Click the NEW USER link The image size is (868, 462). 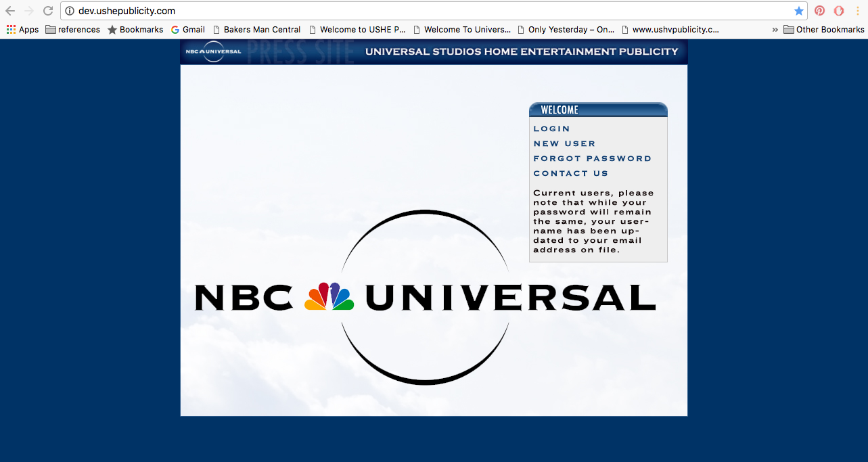coord(564,143)
